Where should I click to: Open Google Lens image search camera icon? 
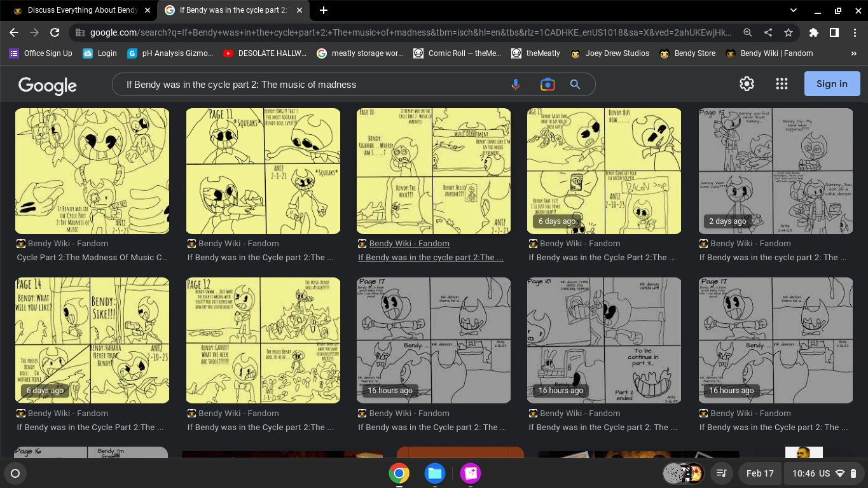(x=547, y=84)
